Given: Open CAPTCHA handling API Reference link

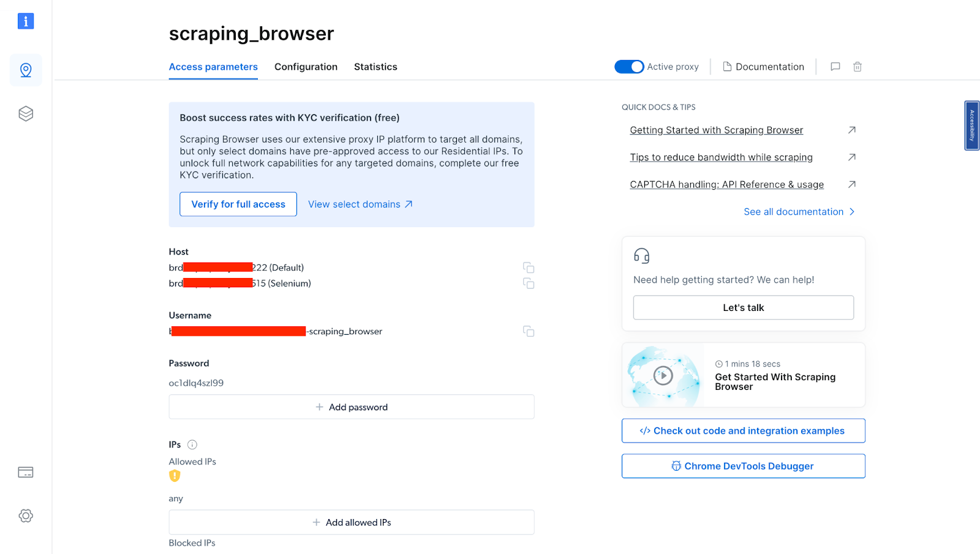Looking at the screenshot, I should pos(726,185).
